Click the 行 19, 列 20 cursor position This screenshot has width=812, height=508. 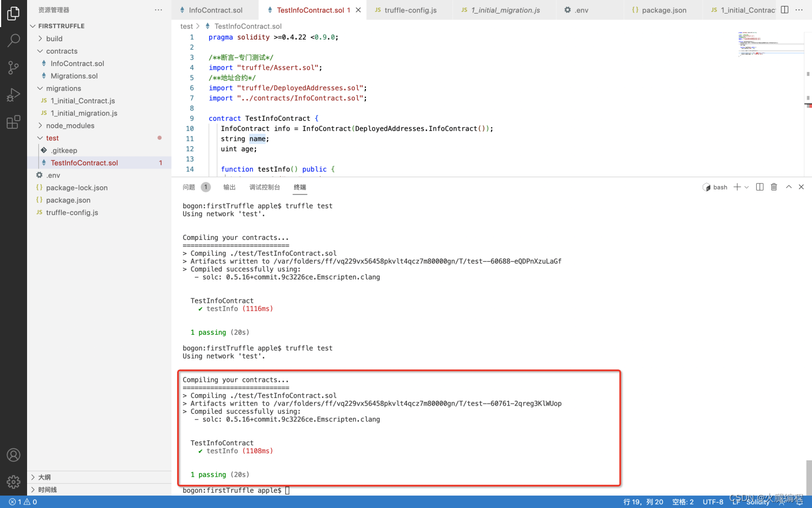pos(643,502)
